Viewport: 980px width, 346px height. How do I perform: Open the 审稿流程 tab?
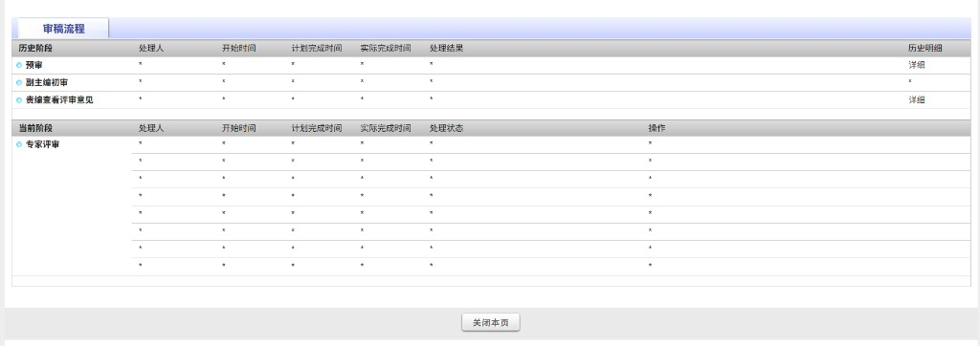click(x=64, y=29)
